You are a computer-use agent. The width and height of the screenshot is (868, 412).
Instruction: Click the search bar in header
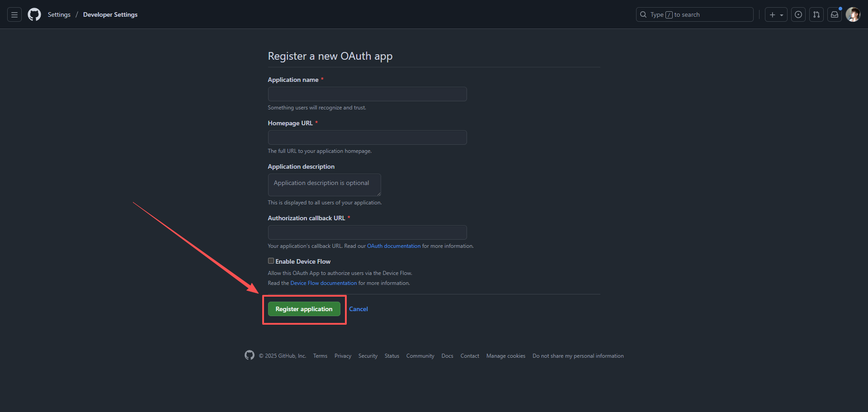click(694, 15)
